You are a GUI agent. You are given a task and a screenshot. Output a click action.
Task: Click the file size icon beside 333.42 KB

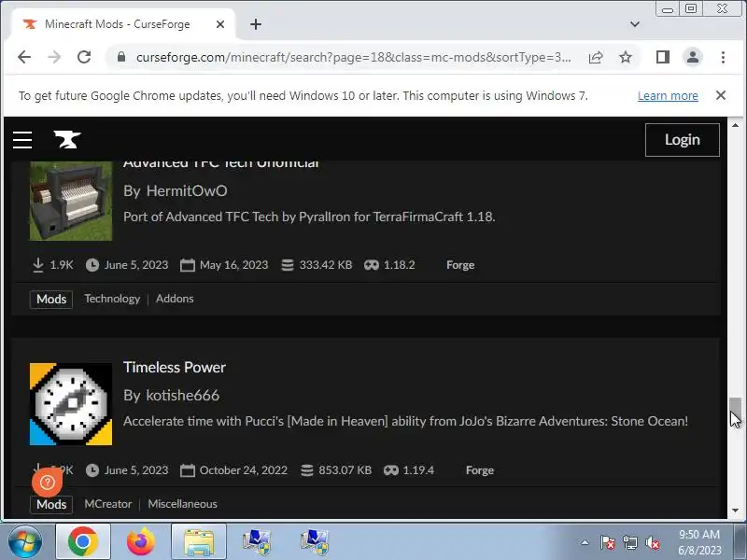pos(288,265)
